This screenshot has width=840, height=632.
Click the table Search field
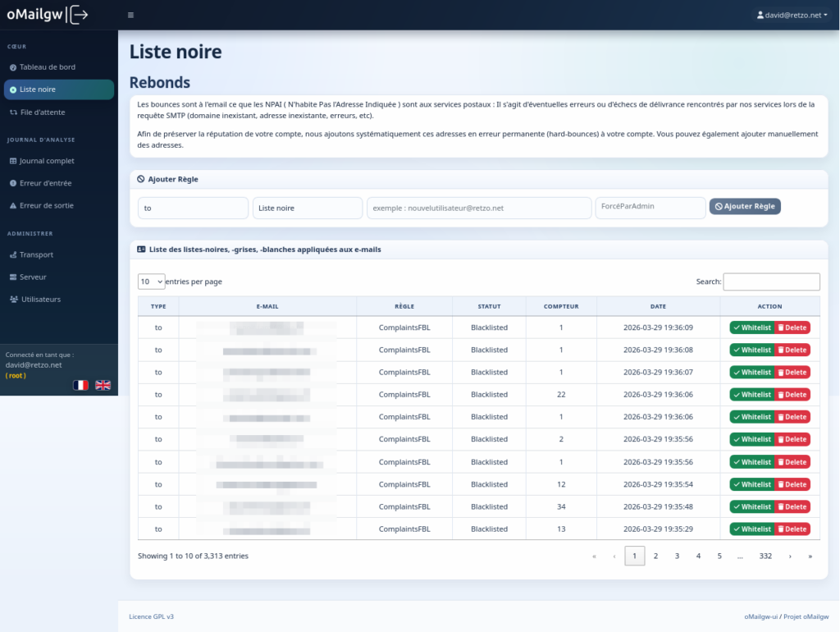tap(771, 282)
